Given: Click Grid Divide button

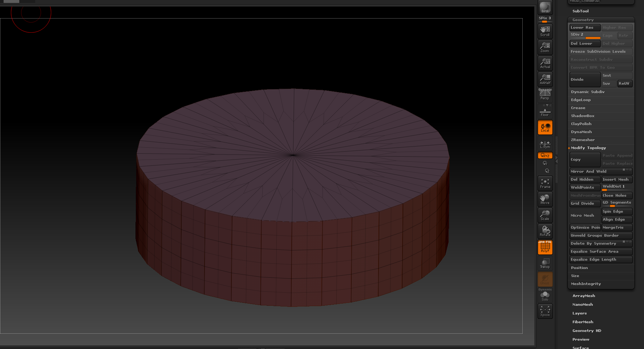Looking at the screenshot, I should pyautogui.click(x=585, y=204).
